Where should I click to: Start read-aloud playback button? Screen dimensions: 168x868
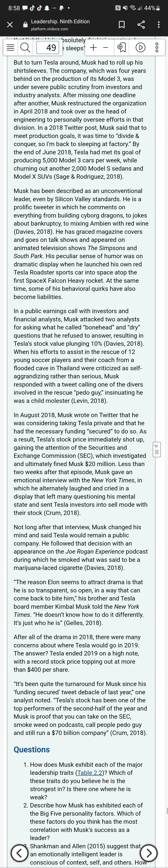click(x=140, y=48)
